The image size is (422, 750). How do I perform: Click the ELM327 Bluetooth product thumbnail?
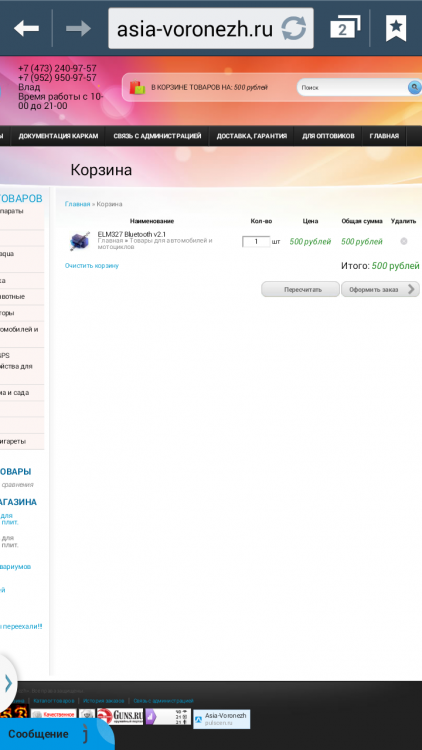(79, 241)
